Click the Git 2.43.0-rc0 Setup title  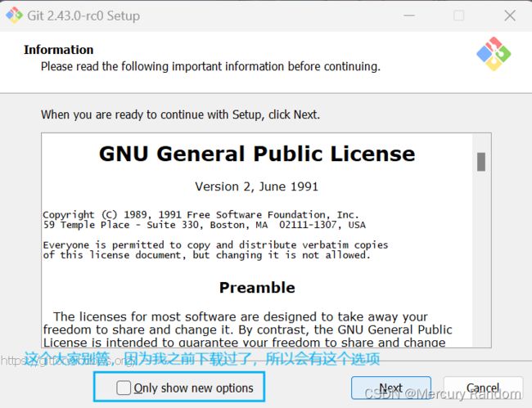coord(83,16)
